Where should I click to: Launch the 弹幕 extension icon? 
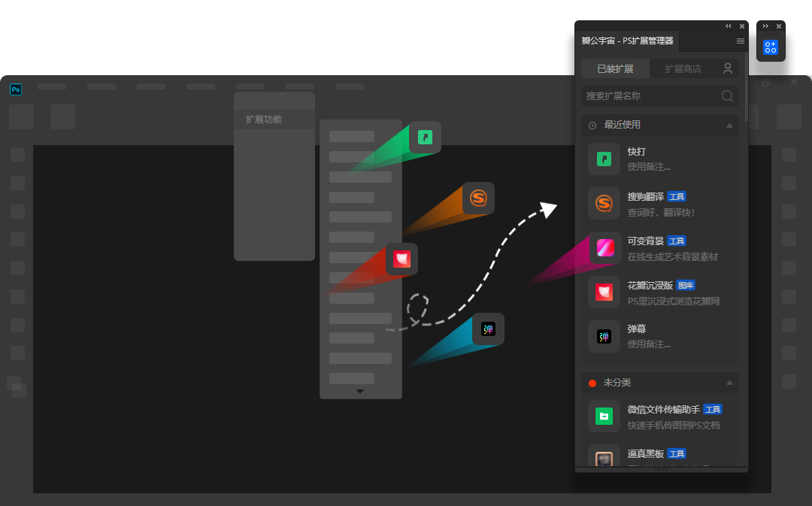click(x=604, y=336)
